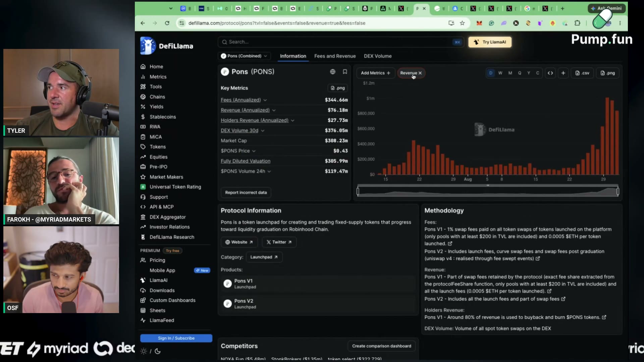The height and width of the screenshot is (362, 644).
Task: Open the embed code icon above chart
Action: [550, 73]
